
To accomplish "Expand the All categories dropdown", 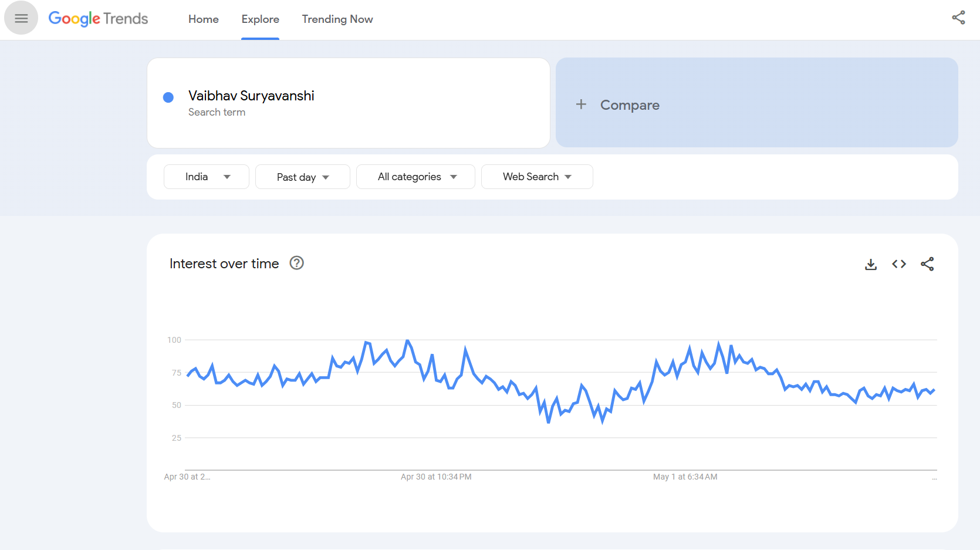I will click(415, 177).
